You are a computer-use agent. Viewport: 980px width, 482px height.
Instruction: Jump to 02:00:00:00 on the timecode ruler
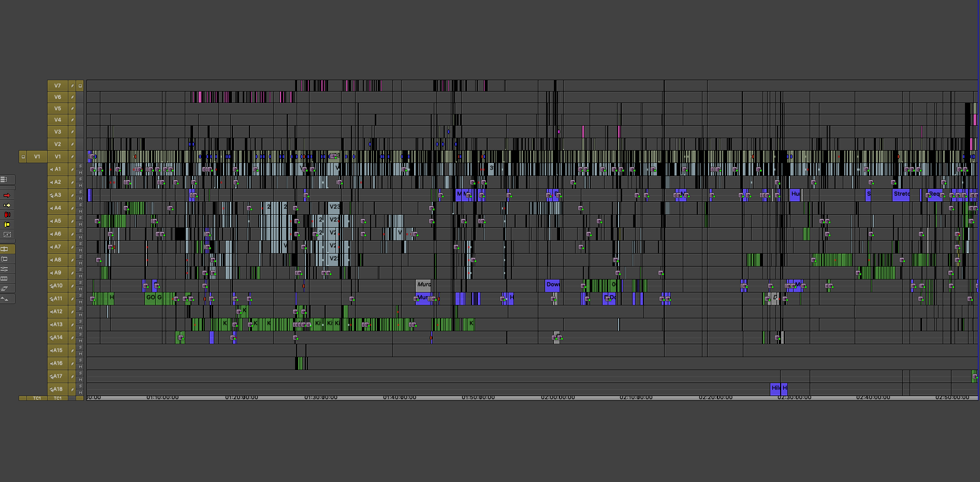558,398
